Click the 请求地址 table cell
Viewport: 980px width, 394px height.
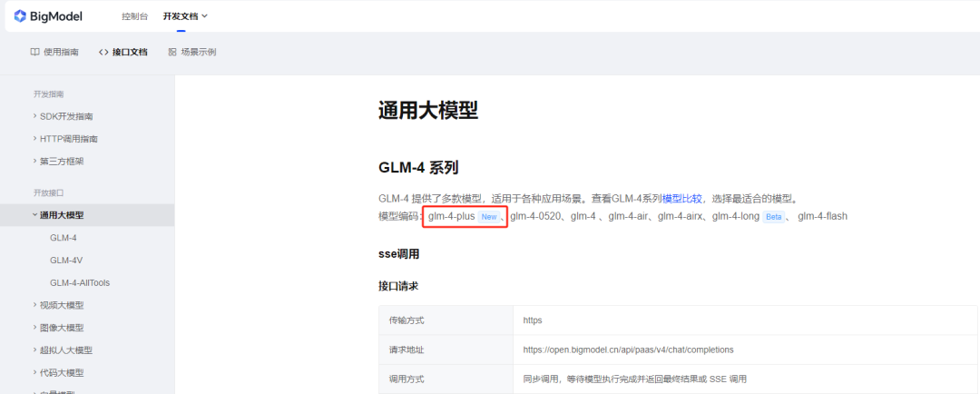pos(446,350)
